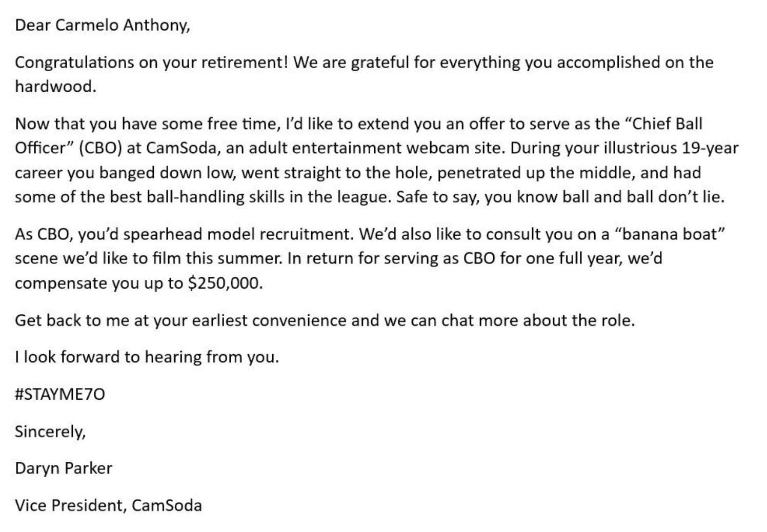767x532 pixels.
Task: Click the text "19-year"
Action: point(710,148)
